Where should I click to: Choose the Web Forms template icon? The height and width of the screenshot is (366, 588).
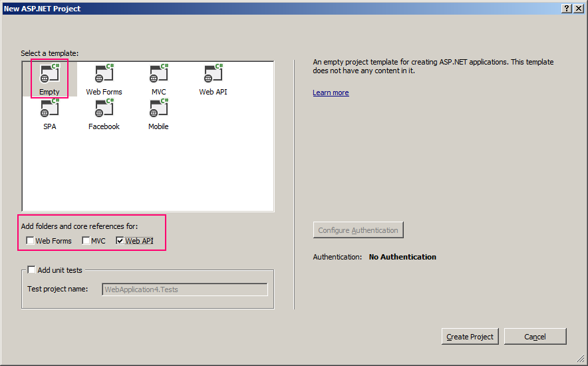coord(104,75)
